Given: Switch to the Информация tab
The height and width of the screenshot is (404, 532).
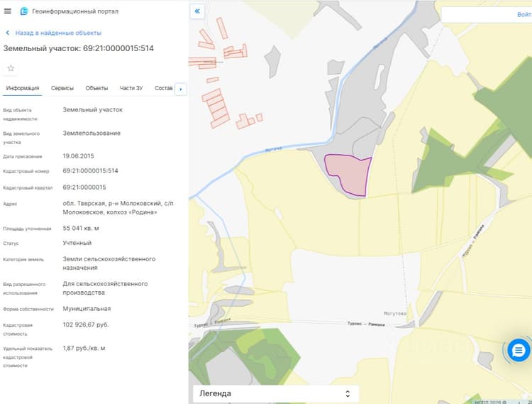Looking at the screenshot, I should 23,88.
